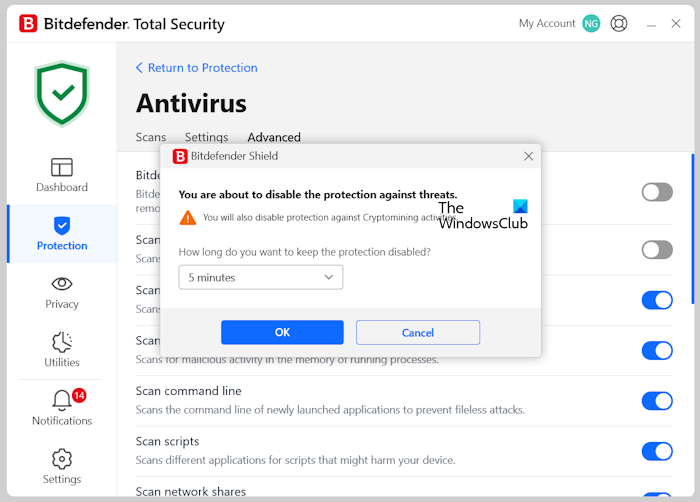The width and height of the screenshot is (700, 502).
Task: Open Notifications bell with 14 badge
Action: click(x=62, y=401)
